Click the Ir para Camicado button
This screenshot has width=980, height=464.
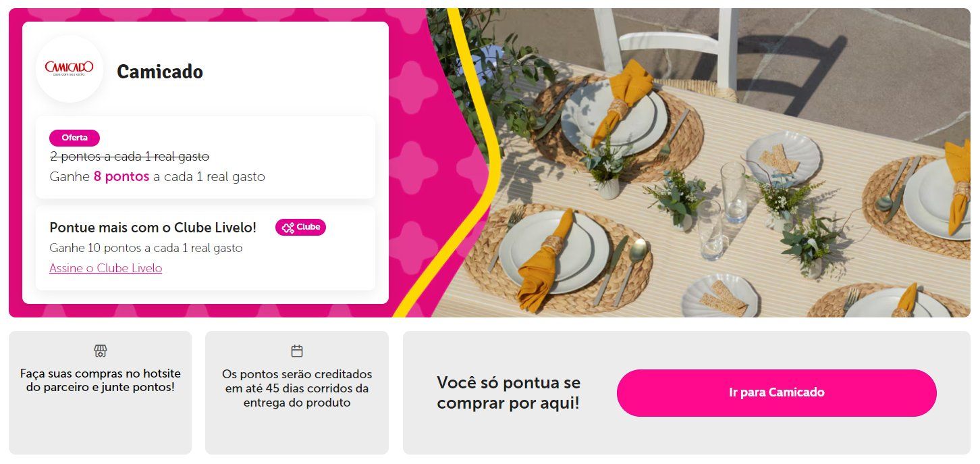pos(777,392)
